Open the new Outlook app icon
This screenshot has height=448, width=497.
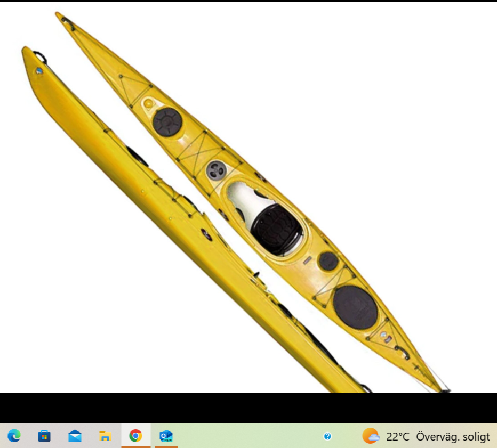click(166, 436)
